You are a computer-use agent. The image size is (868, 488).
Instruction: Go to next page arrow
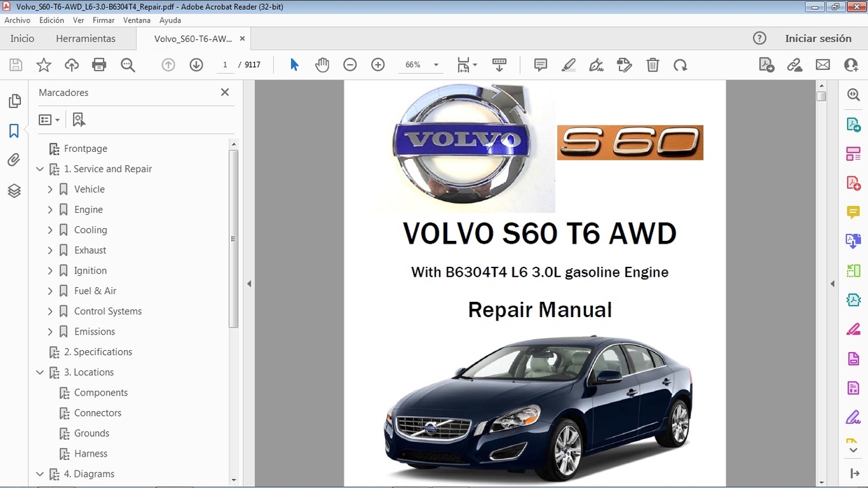(x=196, y=65)
